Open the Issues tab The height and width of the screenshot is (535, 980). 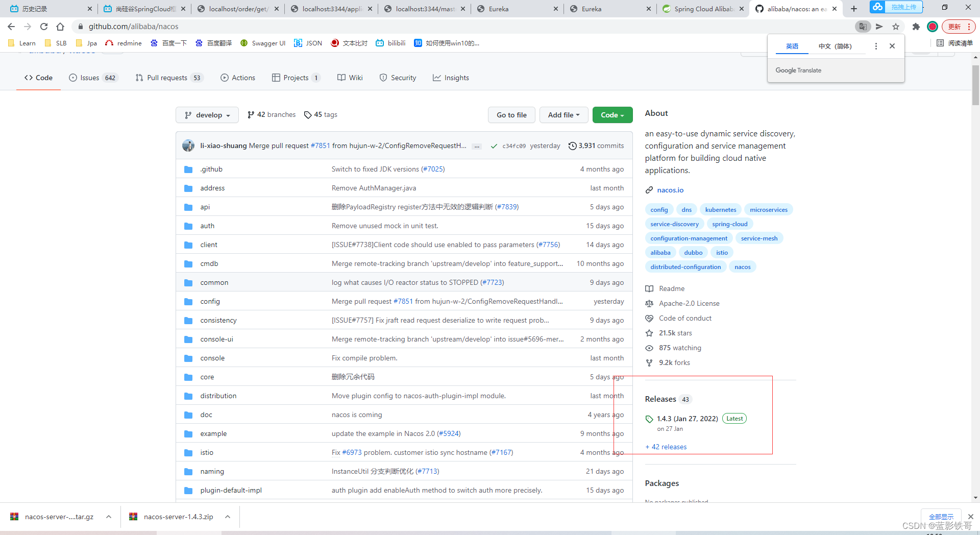click(x=93, y=78)
